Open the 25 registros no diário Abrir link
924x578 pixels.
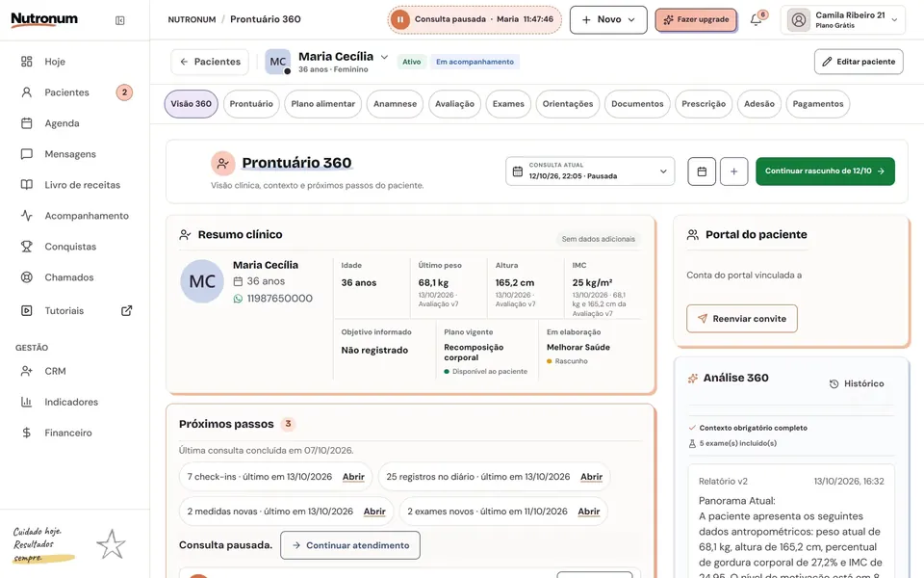[x=591, y=477]
